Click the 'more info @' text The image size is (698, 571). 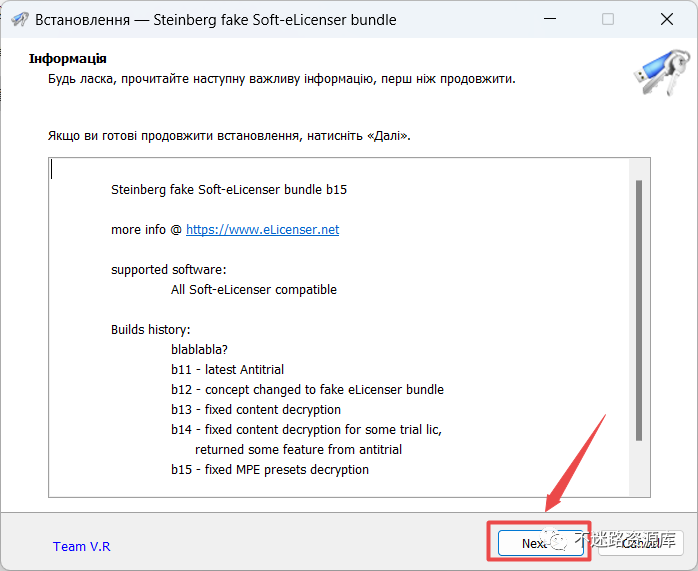click(146, 230)
